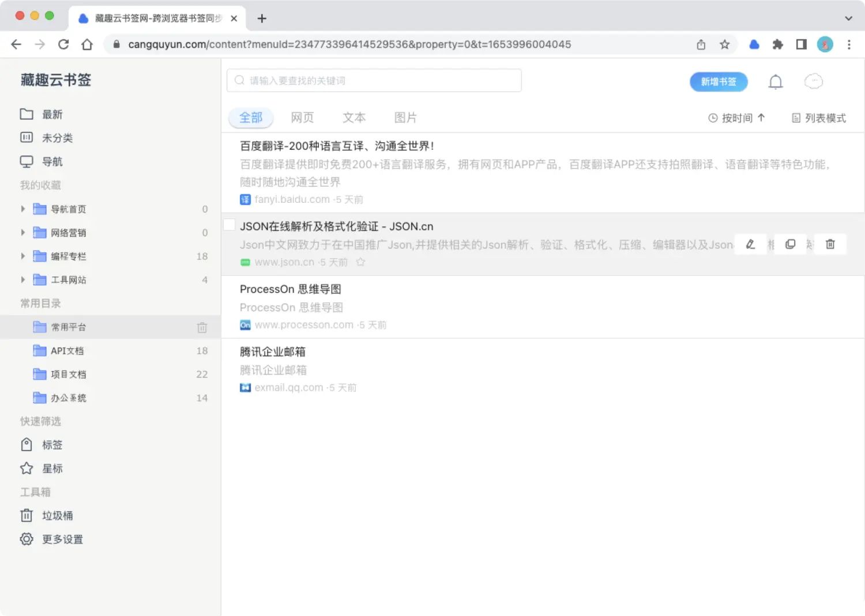
Task: Click the count 22 beside 项目文档
Action: 202,374
